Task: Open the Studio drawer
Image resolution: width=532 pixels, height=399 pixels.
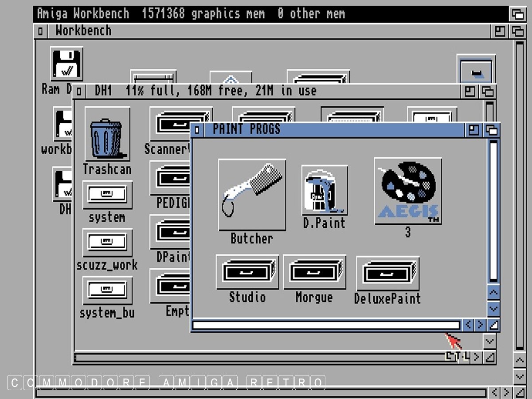Action: (x=247, y=272)
